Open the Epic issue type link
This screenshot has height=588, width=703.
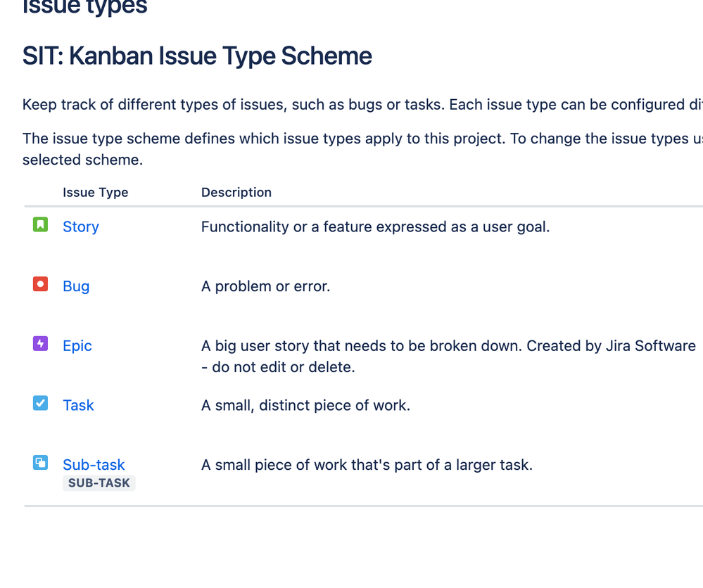click(x=77, y=346)
